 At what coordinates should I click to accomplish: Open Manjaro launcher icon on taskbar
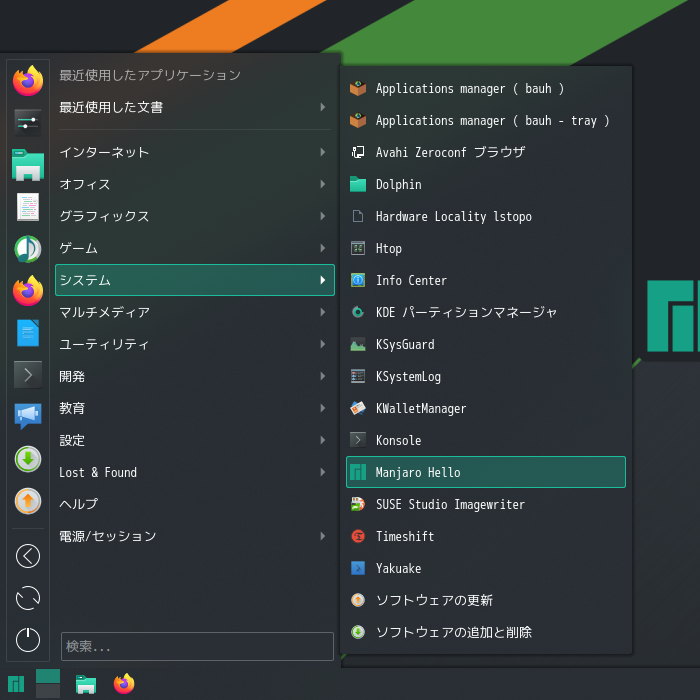(16, 684)
